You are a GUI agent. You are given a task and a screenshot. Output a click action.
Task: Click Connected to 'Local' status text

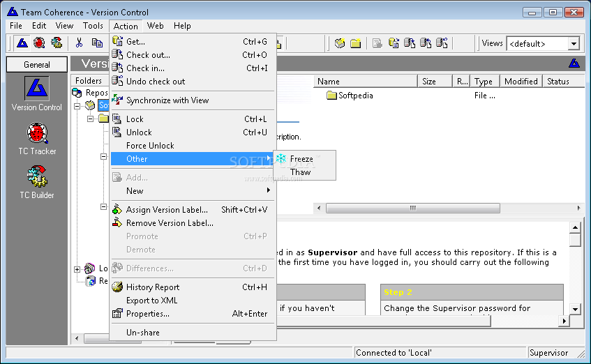tap(394, 353)
